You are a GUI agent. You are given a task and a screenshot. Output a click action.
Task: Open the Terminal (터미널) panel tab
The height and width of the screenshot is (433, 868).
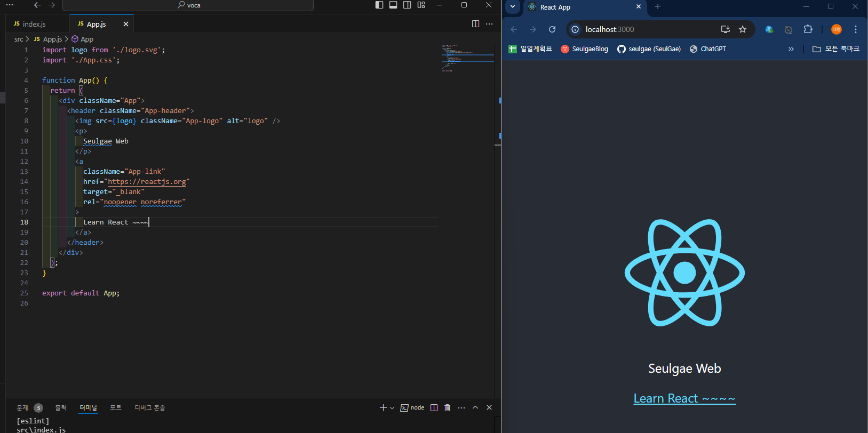89,408
